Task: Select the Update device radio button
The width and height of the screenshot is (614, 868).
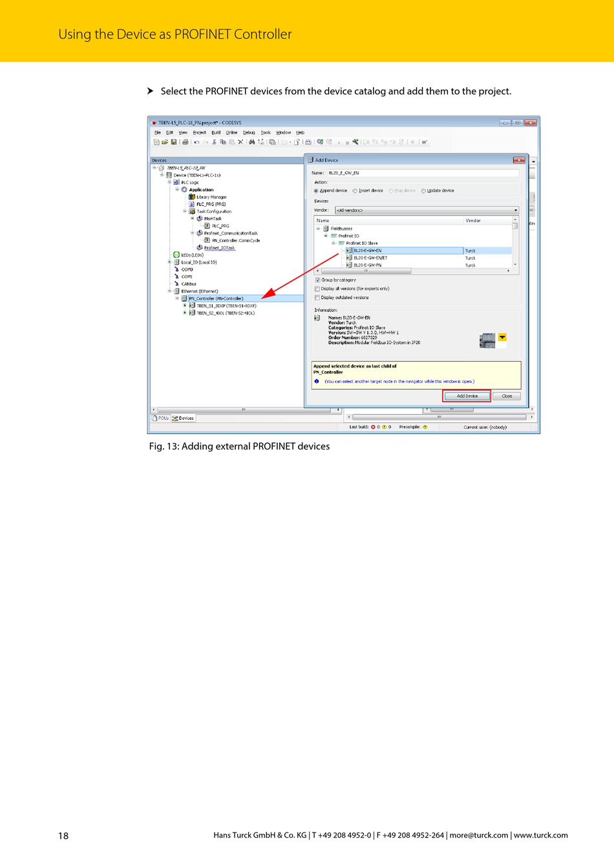Action: 423,191
